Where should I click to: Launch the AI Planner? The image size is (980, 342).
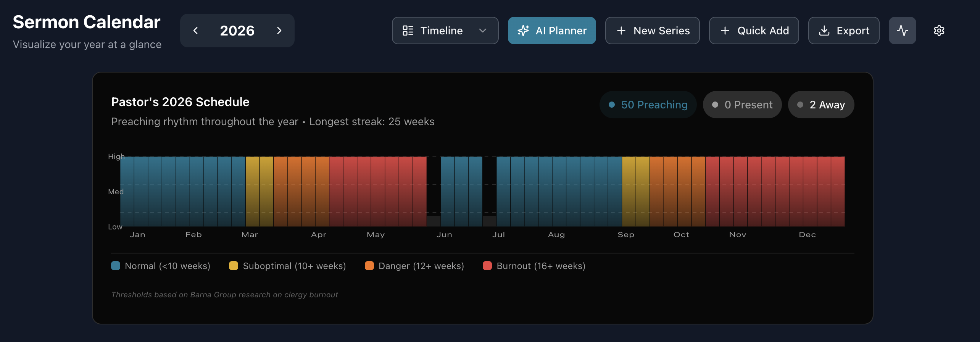[551, 31]
